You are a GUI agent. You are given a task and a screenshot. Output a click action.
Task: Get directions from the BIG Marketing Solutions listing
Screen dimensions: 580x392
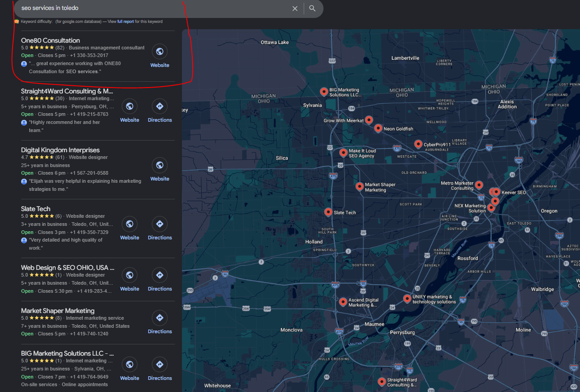[159, 365]
